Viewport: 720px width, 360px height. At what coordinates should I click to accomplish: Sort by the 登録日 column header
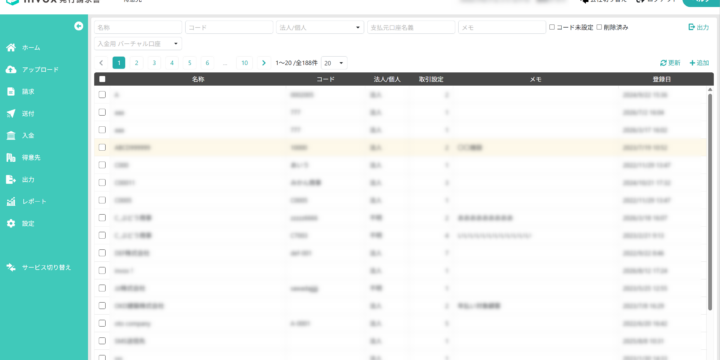662,79
